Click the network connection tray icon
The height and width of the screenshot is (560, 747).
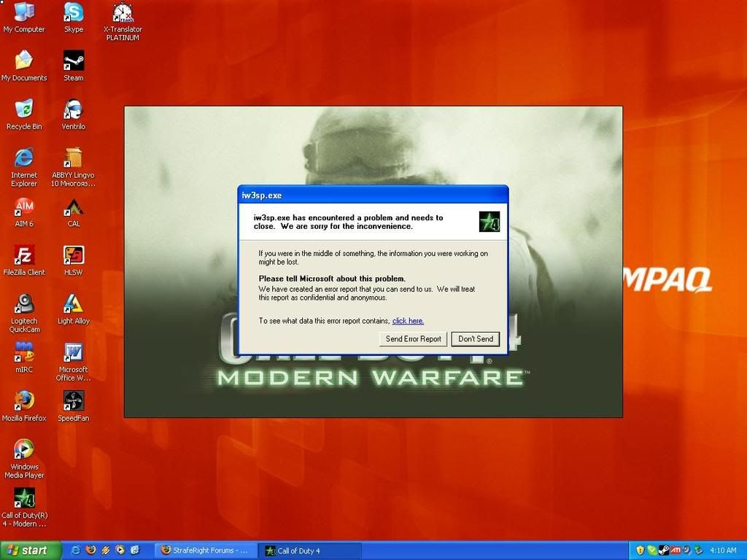(698, 551)
